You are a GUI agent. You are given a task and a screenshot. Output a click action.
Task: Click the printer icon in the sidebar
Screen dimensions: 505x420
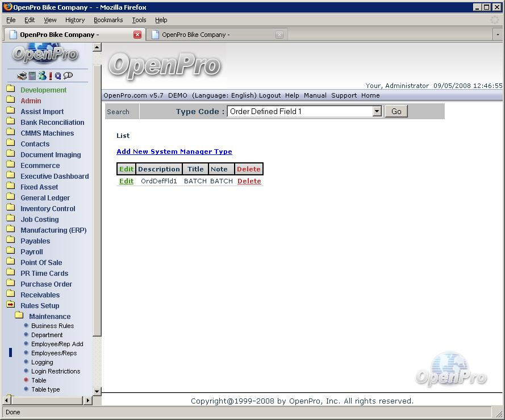click(x=22, y=76)
